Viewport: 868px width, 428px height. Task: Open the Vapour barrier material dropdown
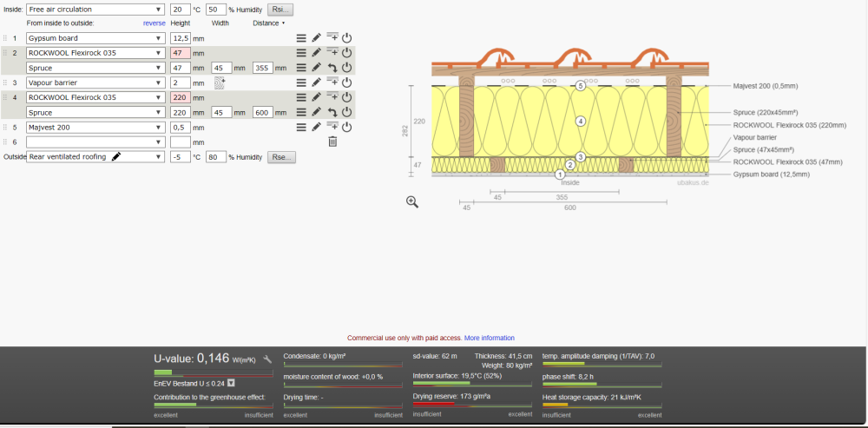pyautogui.click(x=95, y=82)
